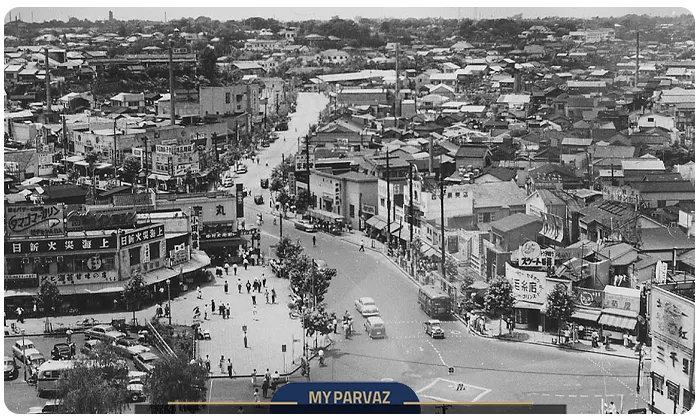Screen dimensions: 700x420
Task: Click the white banner sign on right storefront
Action: (525, 283)
